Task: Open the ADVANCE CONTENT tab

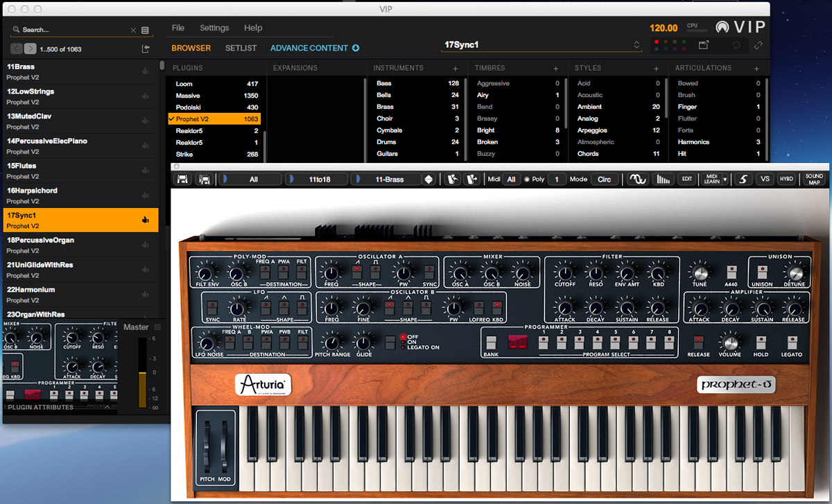Action: coord(309,49)
